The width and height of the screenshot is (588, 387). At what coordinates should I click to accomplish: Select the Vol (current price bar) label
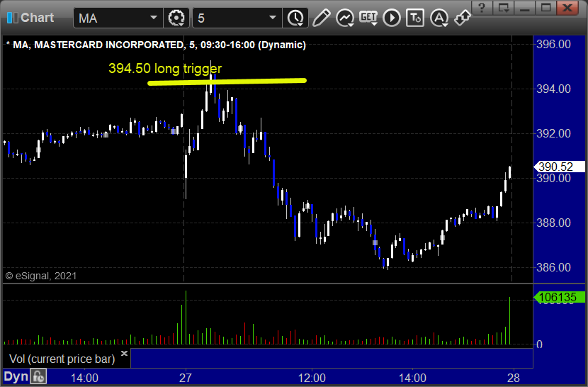pos(62,359)
